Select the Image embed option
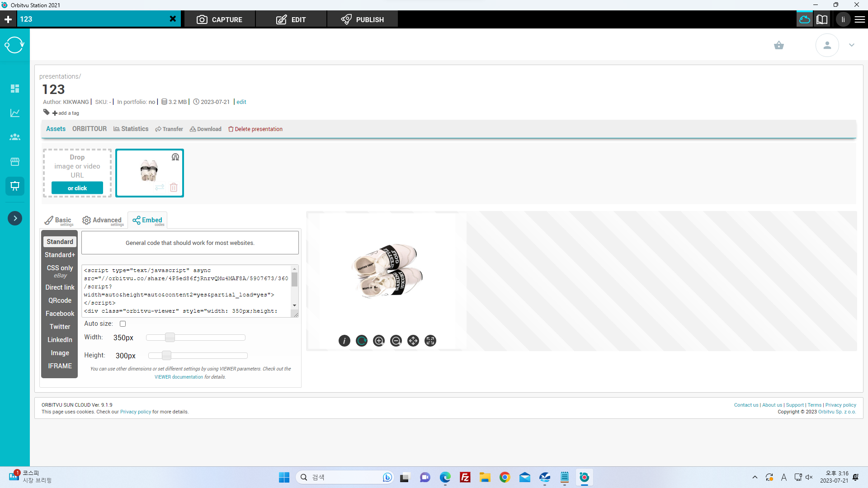Viewport: 868px width, 488px height. [60, 353]
